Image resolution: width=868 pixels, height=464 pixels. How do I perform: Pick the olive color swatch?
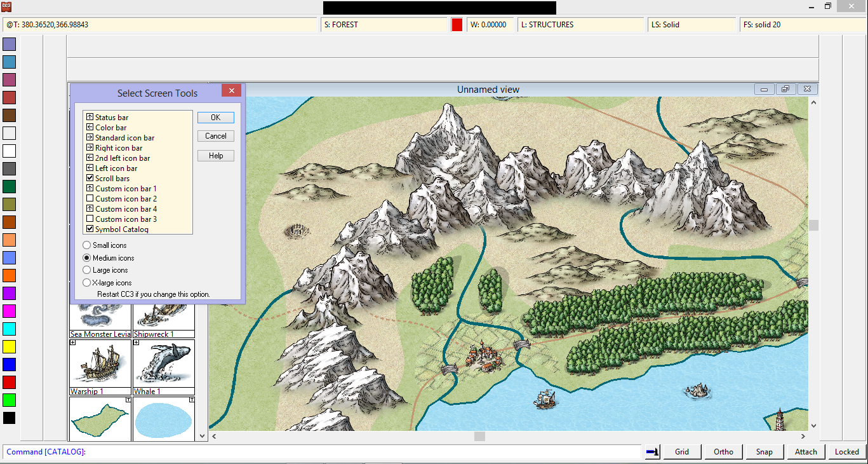point(9,205)
